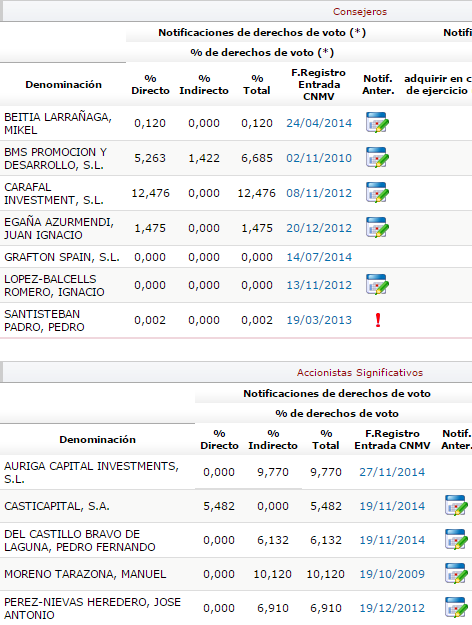Viewport: 472px width, 625px height.
Task: Click BMS PROMOCION Y DESARROLLO, S.L. name
Action: tap(56, 158)
